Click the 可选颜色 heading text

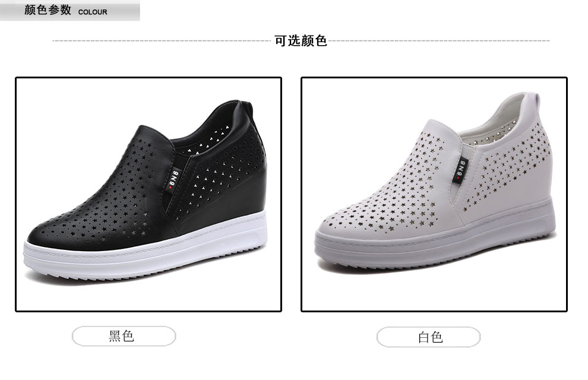301,40
